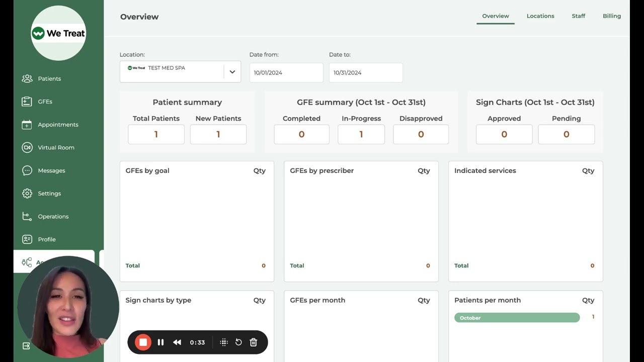Click the Sign charts by type heading
This screenshot has width=644, height=362.
coord(158,300)
